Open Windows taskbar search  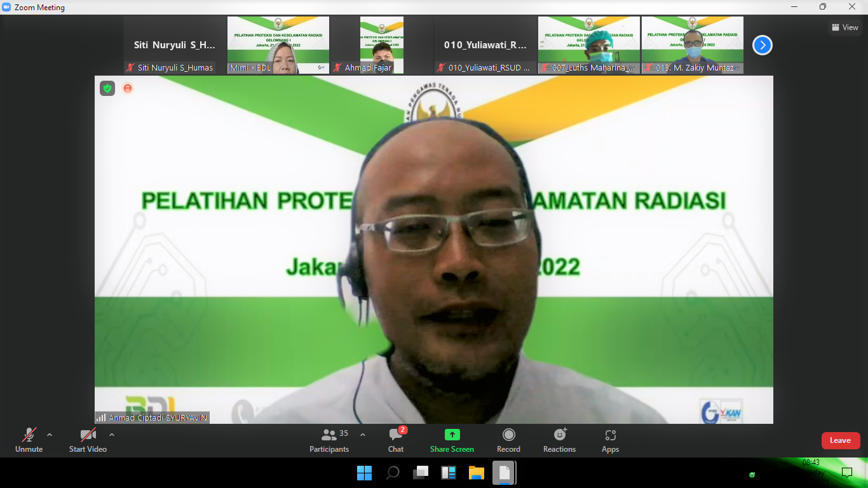(x=393, y=473)
